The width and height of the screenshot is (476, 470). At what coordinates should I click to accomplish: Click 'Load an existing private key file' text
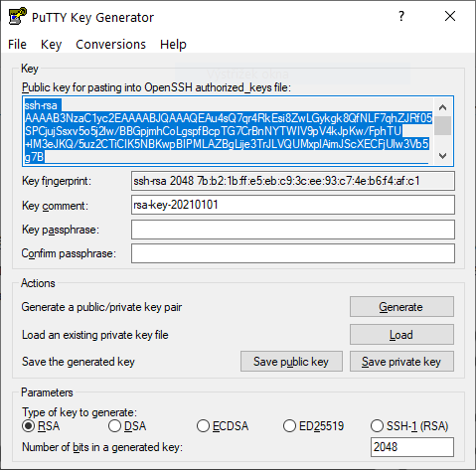[x=95, y=335]
